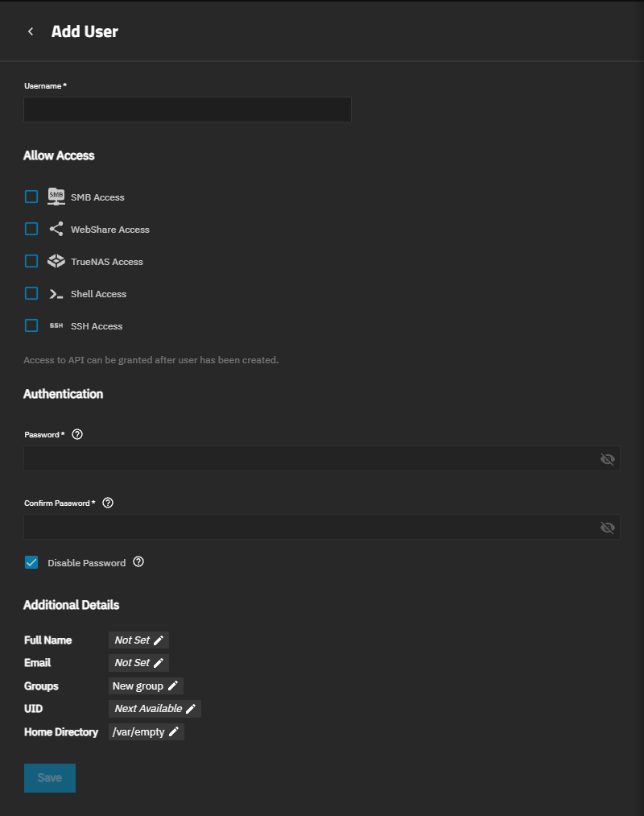Image resolution: width=644 pixels, height=816 pixels.
Task: Edit Home Directory via the pencil icon
Action: 174,731
